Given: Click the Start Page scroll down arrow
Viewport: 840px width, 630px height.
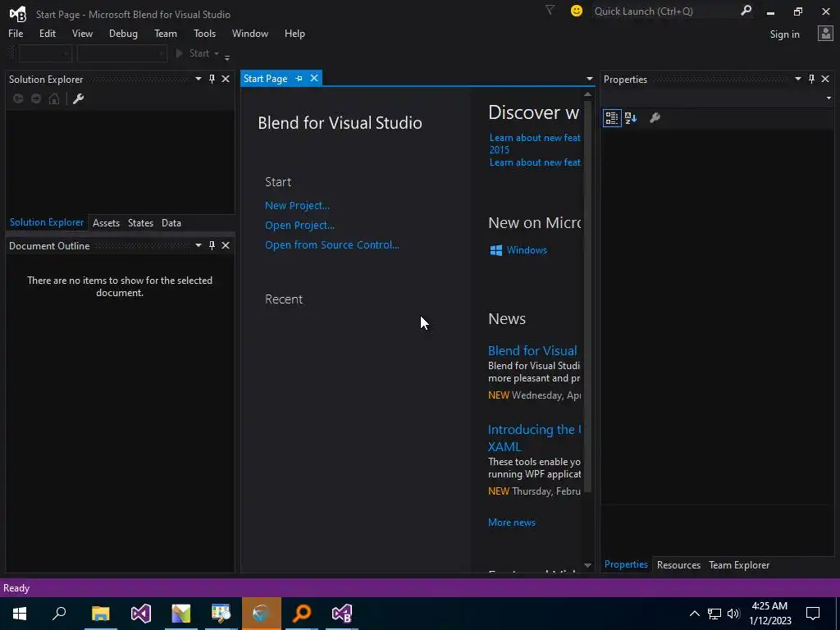Looking at the screenshot, I should [587, 565].
